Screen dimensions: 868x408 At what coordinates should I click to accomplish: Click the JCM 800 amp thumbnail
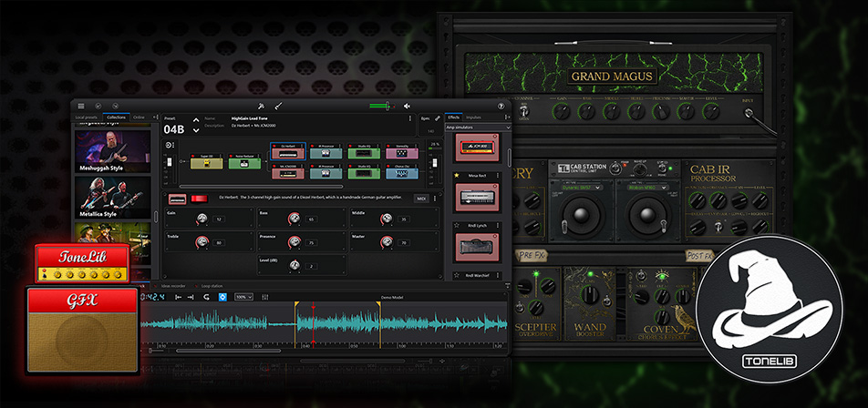coord(477,148)
